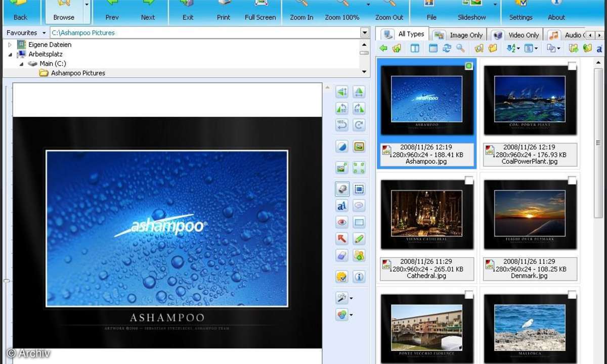607x364 pixels.
Task: Click the single window layout icon
Action: coord(433,49)
